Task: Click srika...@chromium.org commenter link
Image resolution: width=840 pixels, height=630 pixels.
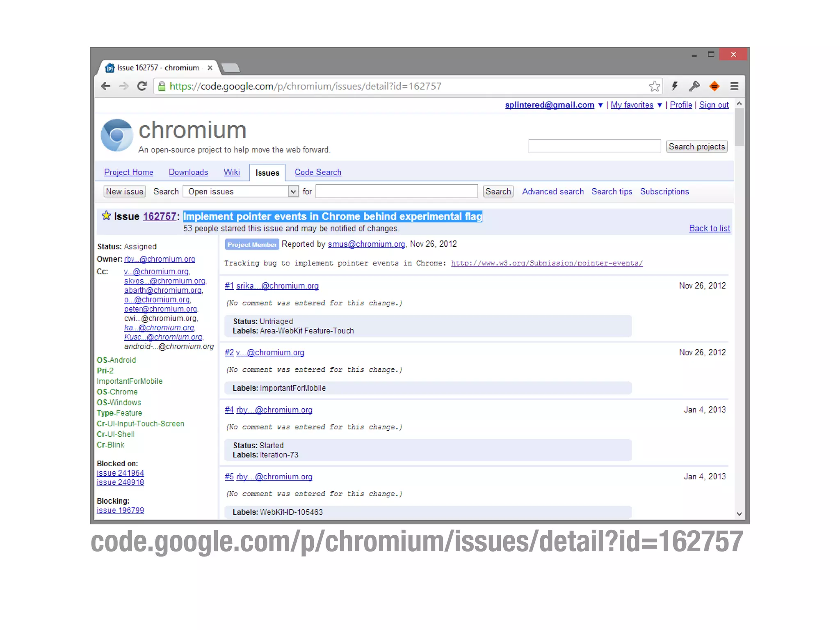Action: pyautogui.click(x=277, y=286)
